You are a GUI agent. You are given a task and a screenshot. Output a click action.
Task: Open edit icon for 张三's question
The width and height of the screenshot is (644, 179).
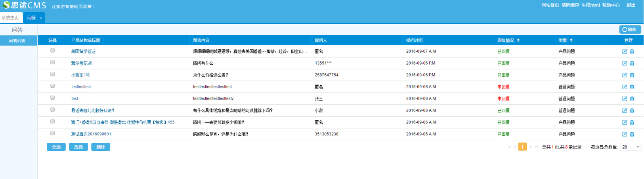(x=624, y=99)
